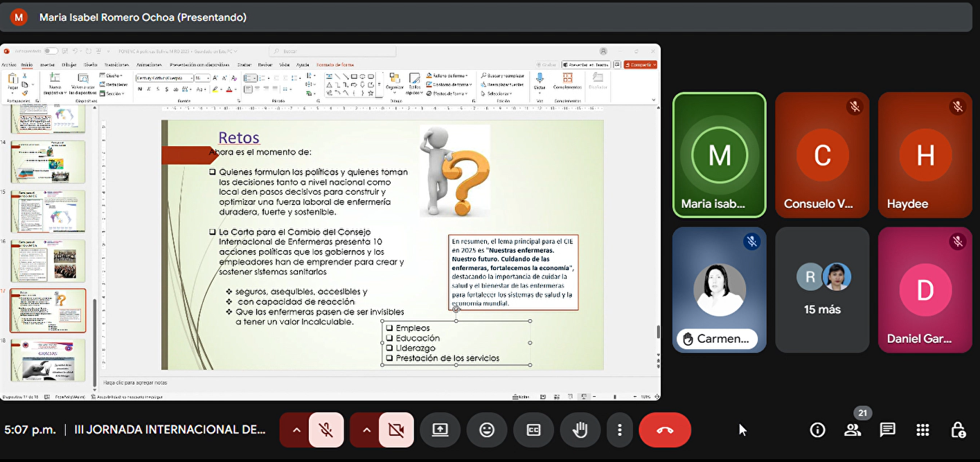This screenshot has height=462, width=980.
Task: Open the emoji reactions button
Action: [x=487, y=430]
